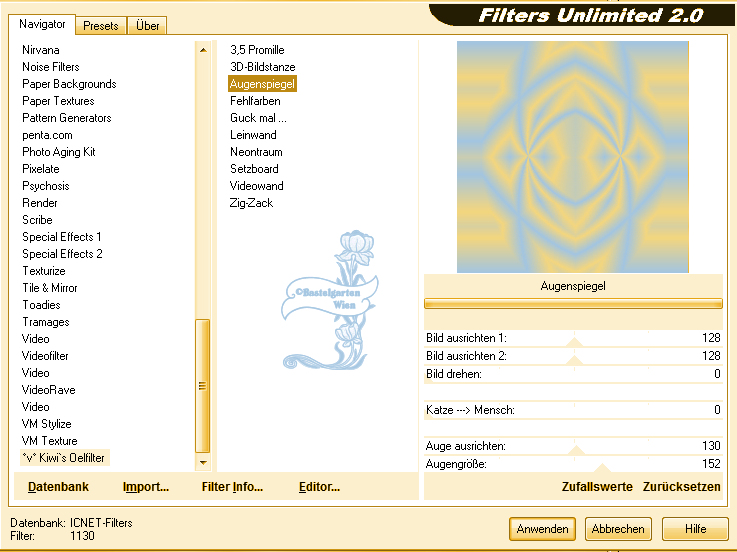Cancel with the Abbrechen button
The width and height of the screenshot is (737, 552).
pos(618,529)
